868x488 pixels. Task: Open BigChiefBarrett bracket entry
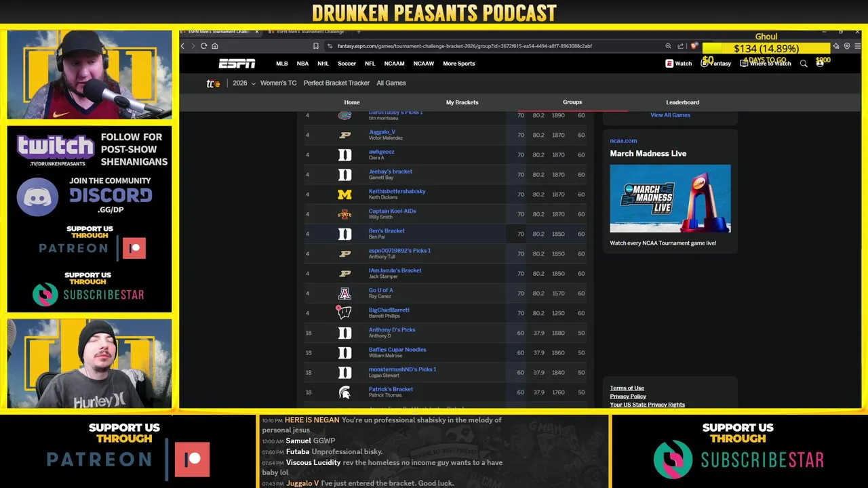[389, 310]
